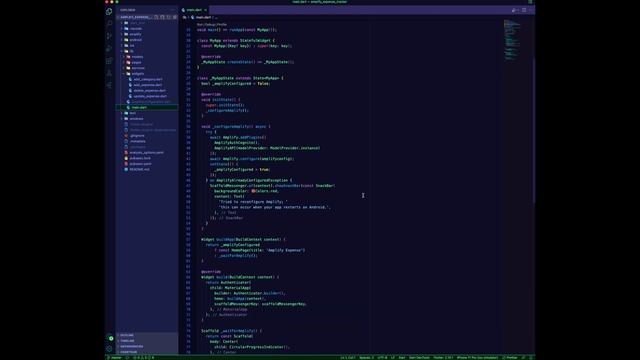Open the Explorer view in activity bar
The height and width of the screenshot is (360, 640).
pos(109,11)
